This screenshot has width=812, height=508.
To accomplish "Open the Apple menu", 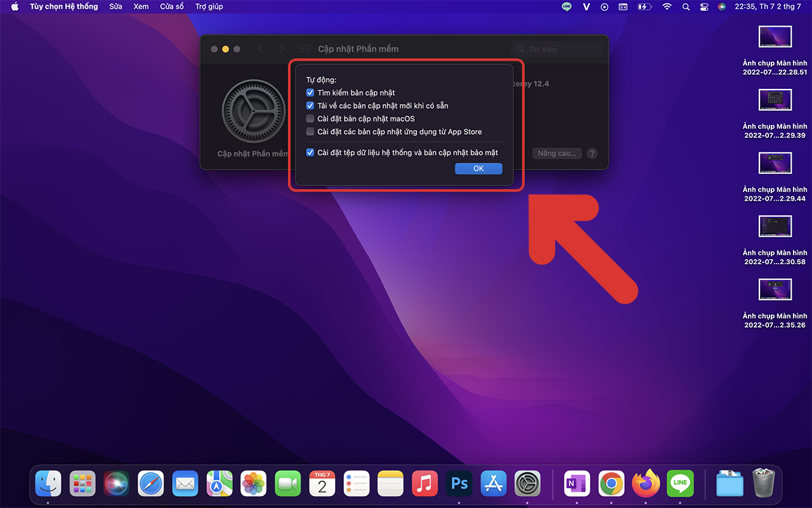I will click(15, 6).
